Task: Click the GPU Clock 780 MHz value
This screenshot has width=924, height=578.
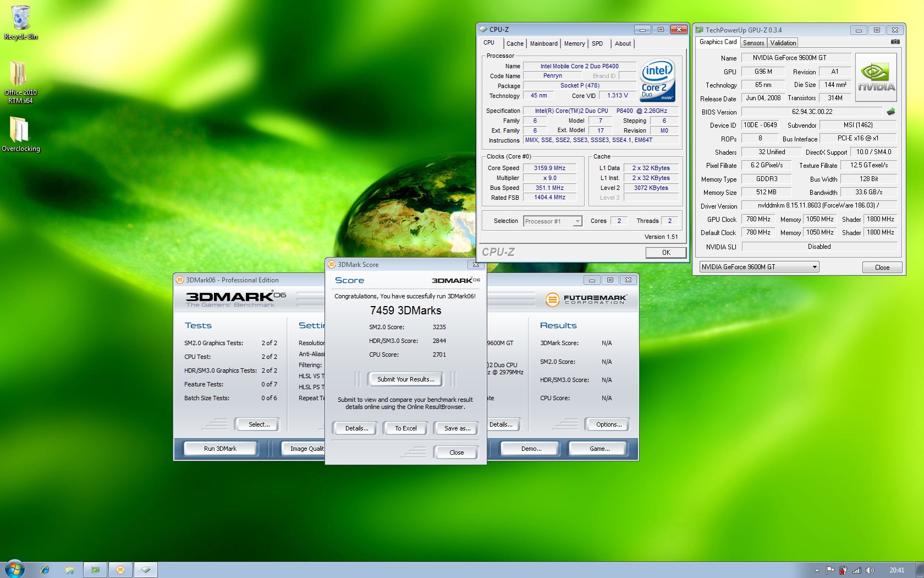Action: [x=758, y=219]
